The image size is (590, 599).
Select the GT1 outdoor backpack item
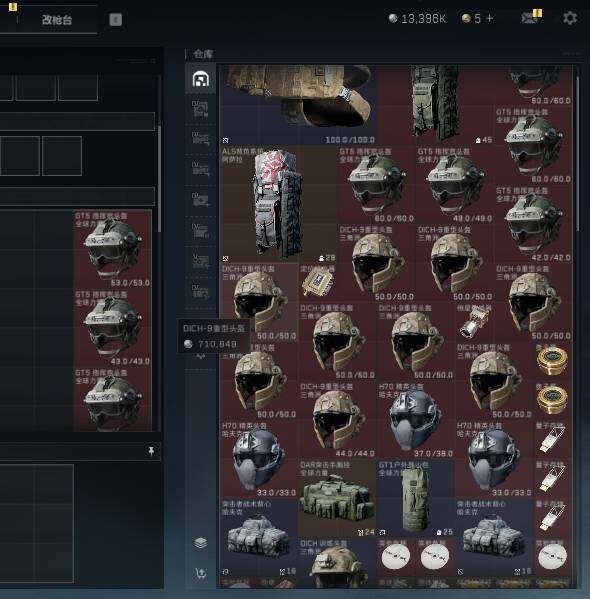tap(415, 499)
